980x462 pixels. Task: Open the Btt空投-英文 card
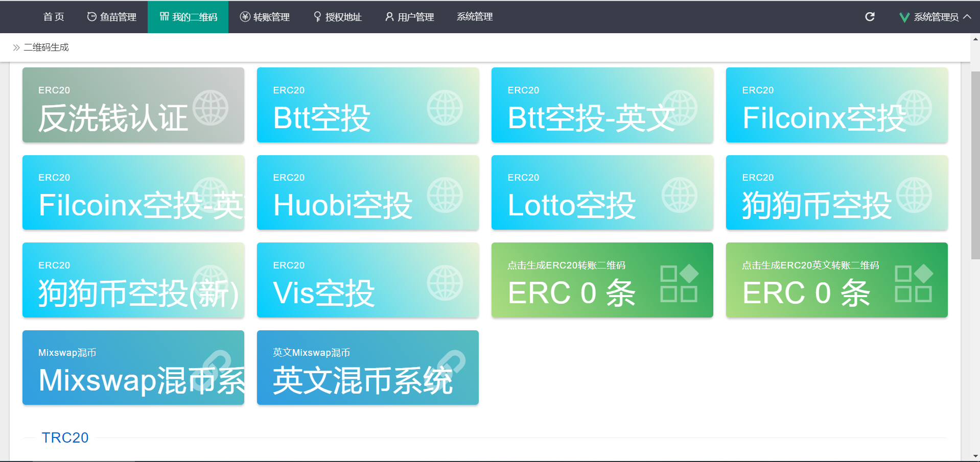(x=602, y=105)
